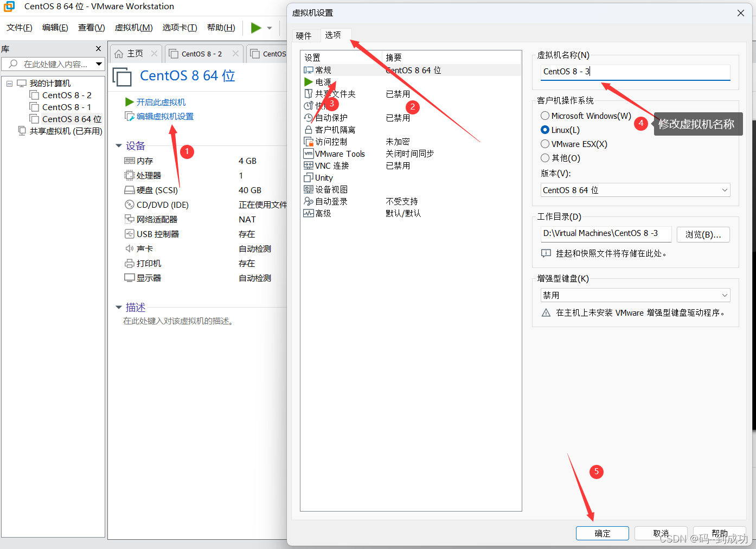
Task: Select Linux(L) radio button
Action: [x=545, y=130]
